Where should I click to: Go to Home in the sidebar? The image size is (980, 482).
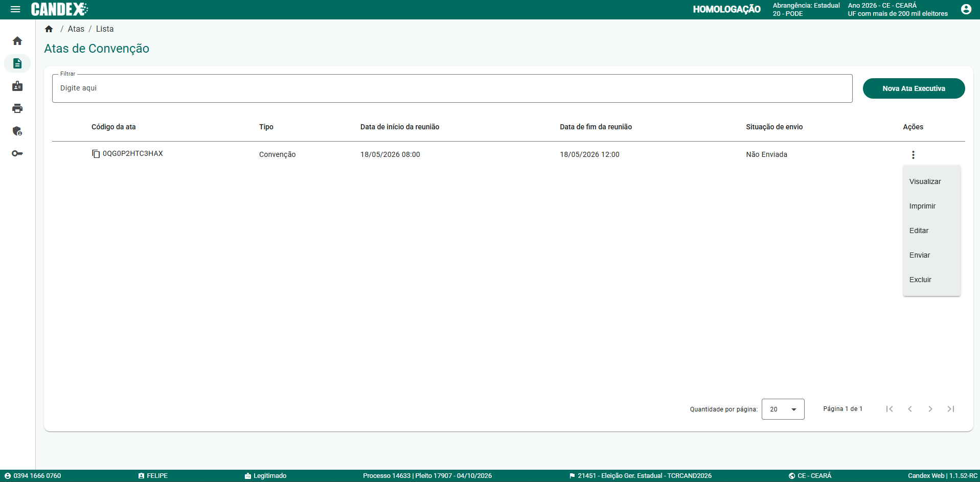coord(17,41)
